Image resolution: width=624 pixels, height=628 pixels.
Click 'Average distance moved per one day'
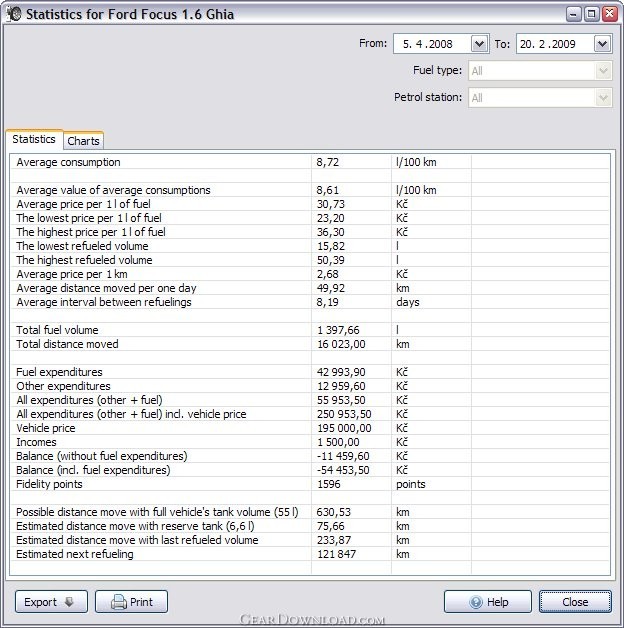pos(106,288)
